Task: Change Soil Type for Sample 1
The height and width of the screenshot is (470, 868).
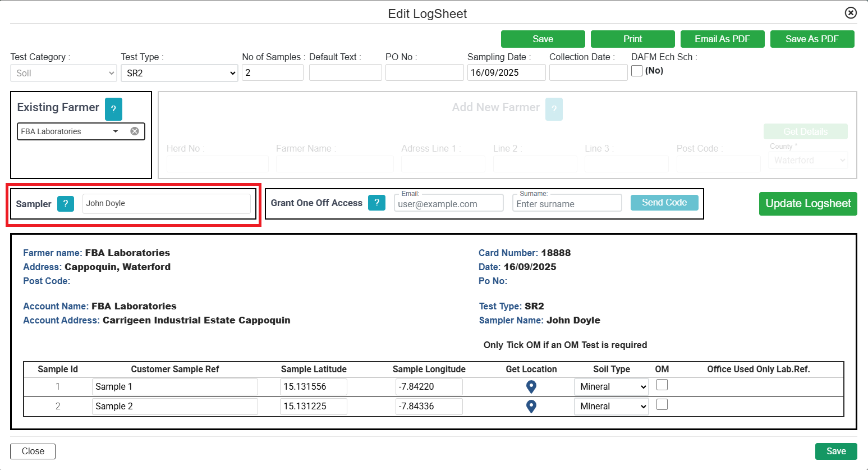Action: point(611,387)
